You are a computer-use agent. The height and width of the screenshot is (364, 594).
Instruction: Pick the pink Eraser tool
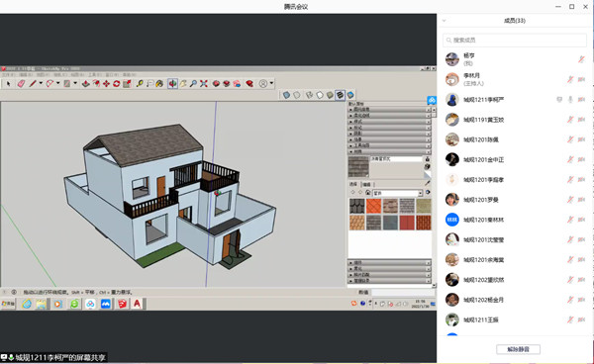pos(21,84)
